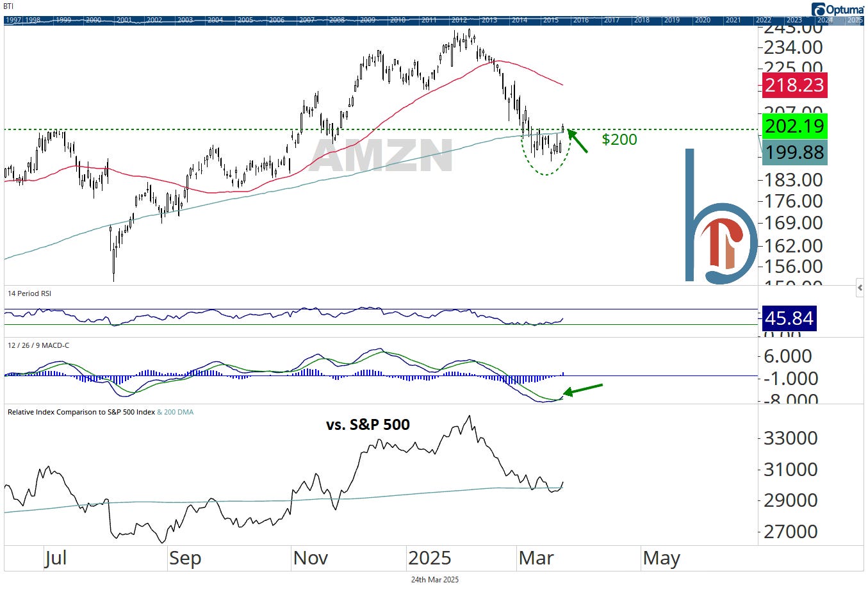
Task: Jump to 1998 on the overview timeline
Action: pyautogui.click(x=33, y=20)
